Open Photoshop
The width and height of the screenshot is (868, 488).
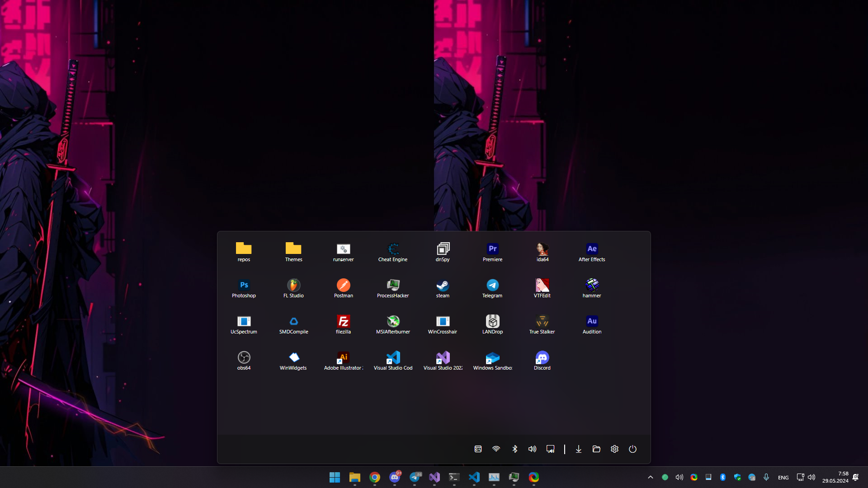(x=244, y=288)
